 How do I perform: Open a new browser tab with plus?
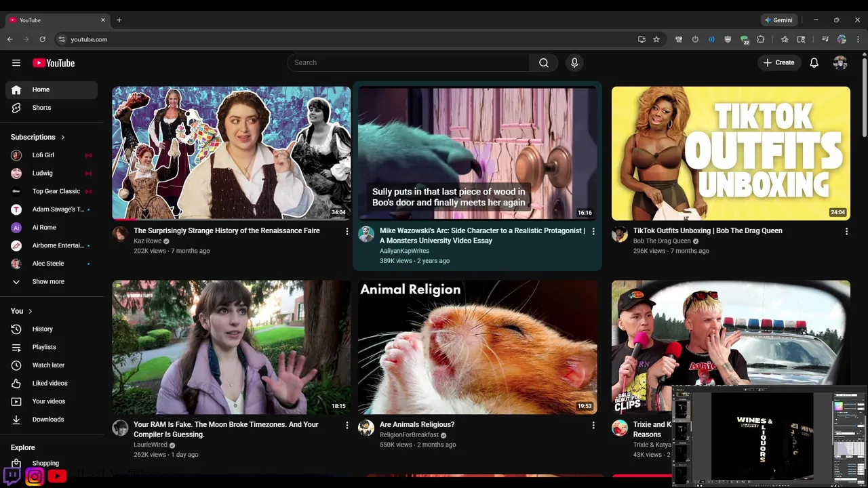coord(119,20)
